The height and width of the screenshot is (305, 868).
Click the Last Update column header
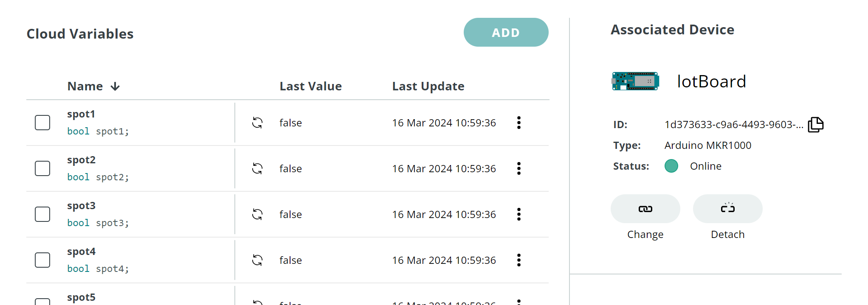[428, 87]
